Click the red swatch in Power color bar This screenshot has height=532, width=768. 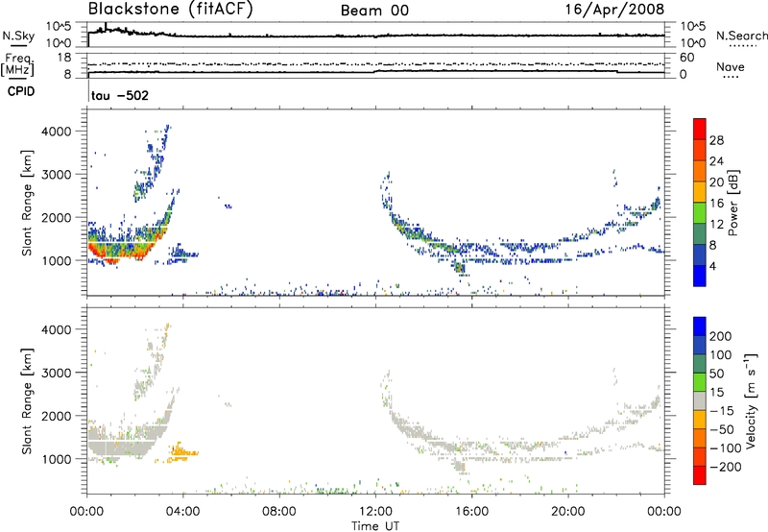[x=700, y=129]
